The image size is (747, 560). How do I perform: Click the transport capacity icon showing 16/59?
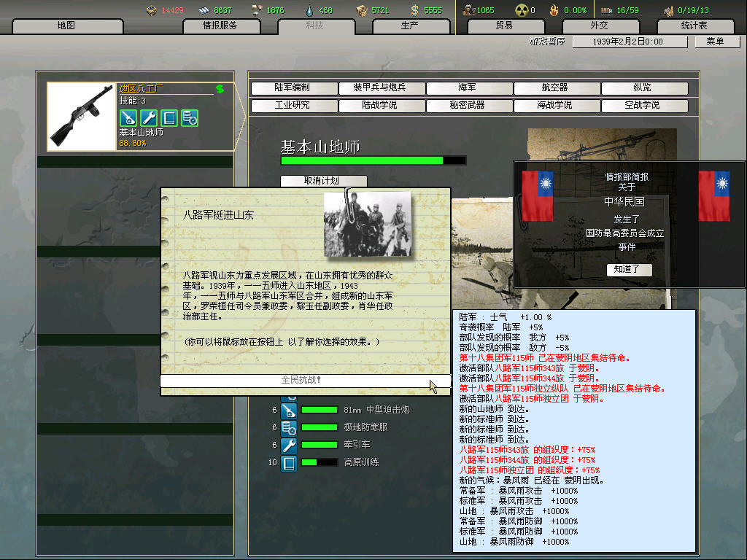tap(606, 10)
